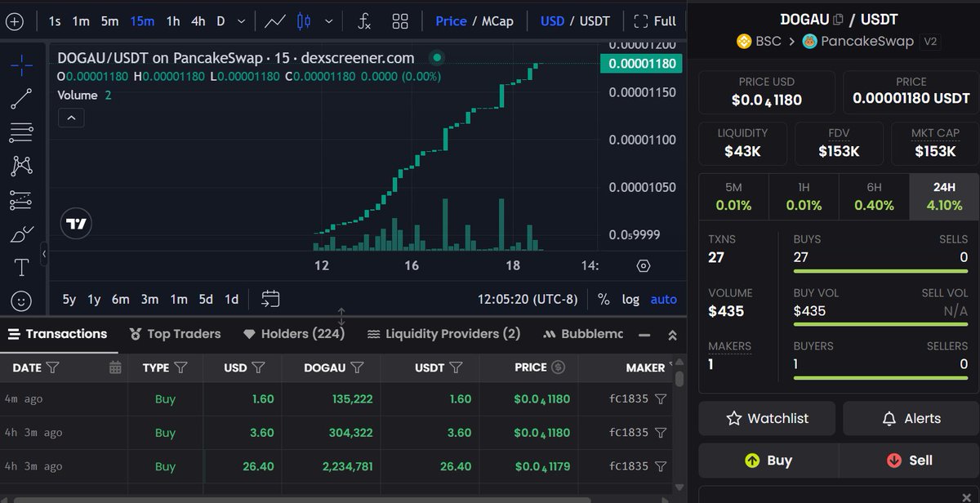Image resolution: width=980 pixels, height=503 pixels.
Task: Toggle auto scale on chart
Action: [663, 299]
